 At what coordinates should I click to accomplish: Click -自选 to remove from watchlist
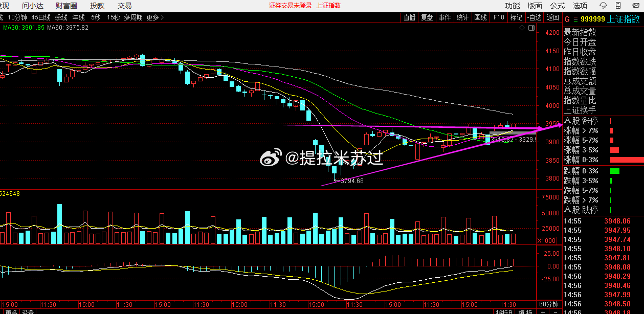534,17
